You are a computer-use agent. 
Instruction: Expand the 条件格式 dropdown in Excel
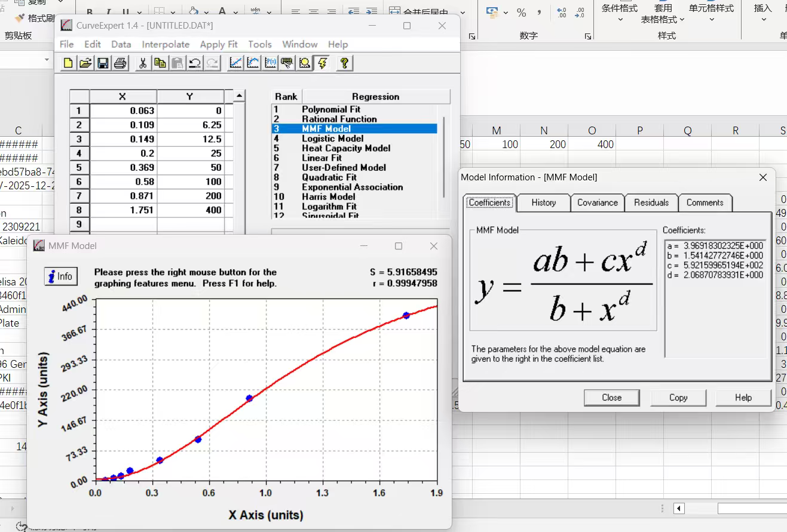click(620, 20)
